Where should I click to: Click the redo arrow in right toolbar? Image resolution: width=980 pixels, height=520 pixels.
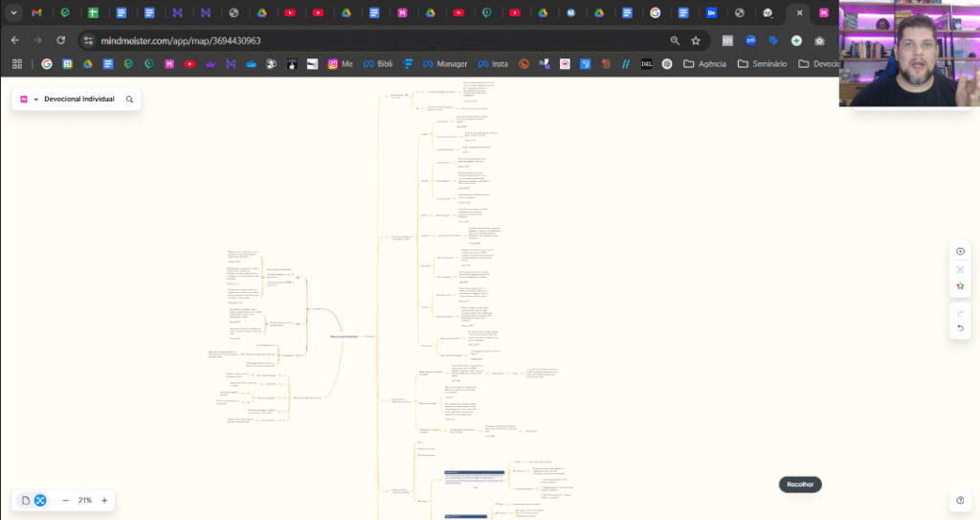pyautogui.click(x=960, y=312)
